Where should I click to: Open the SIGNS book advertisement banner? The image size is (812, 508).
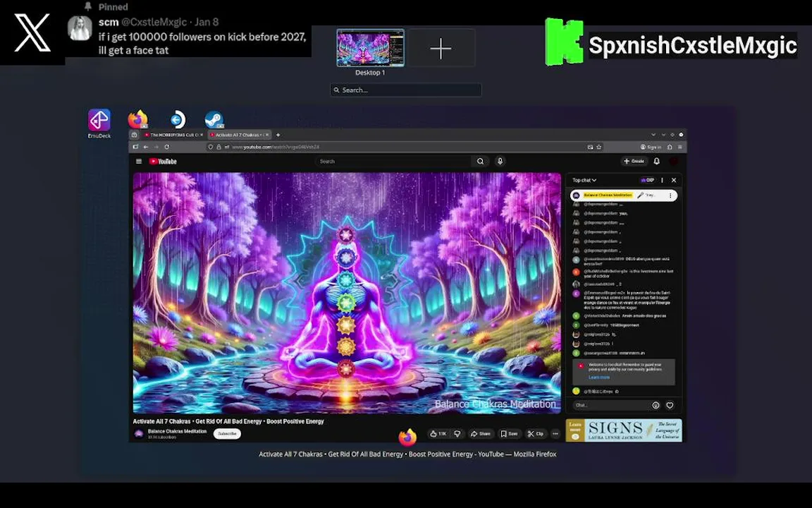coord(624,430)
